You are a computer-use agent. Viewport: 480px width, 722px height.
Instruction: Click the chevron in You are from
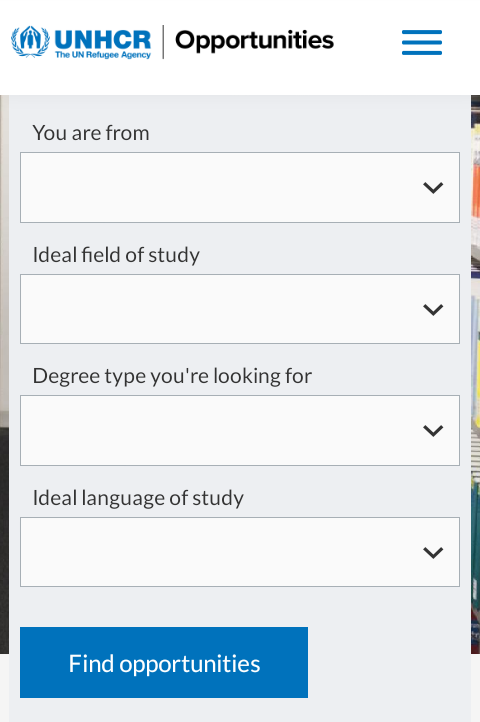[x=433, y=187]
